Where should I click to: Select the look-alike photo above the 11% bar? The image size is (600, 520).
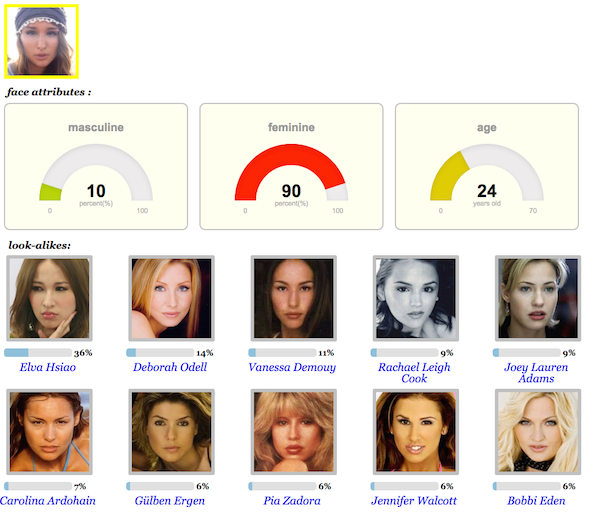(293, 298)
